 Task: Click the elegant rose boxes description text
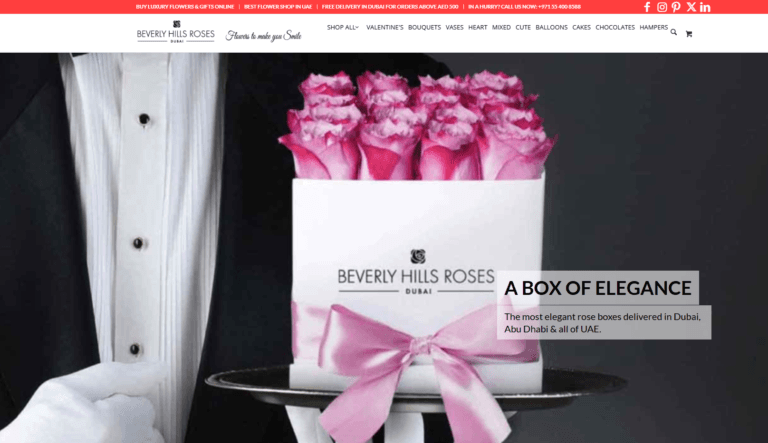click(x=603, y=322)
